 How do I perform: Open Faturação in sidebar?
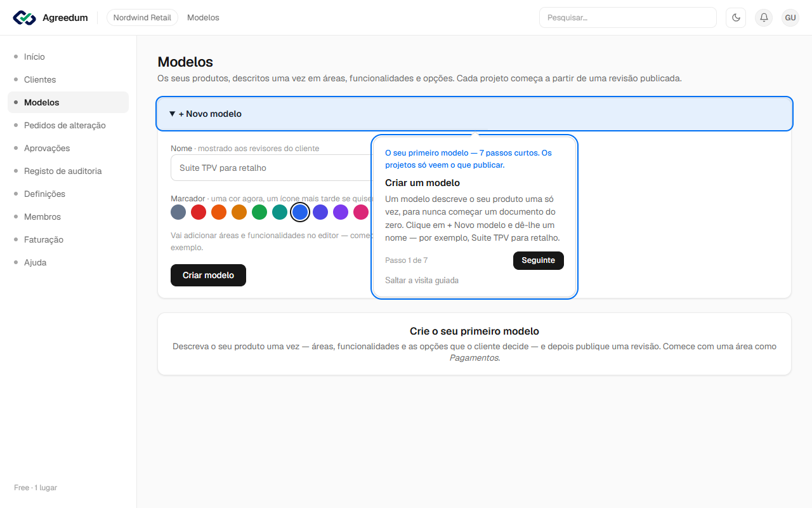click(x=68, y=239)
